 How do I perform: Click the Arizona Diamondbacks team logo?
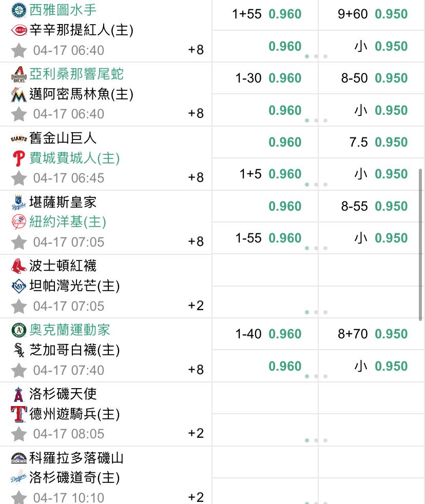pos(18,74)
